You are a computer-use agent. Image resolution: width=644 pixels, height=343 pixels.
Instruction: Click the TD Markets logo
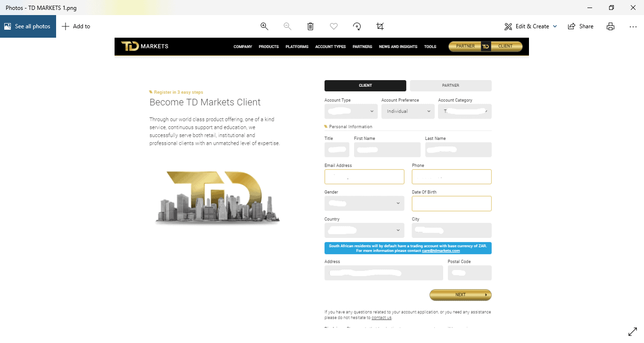point(145,46)
